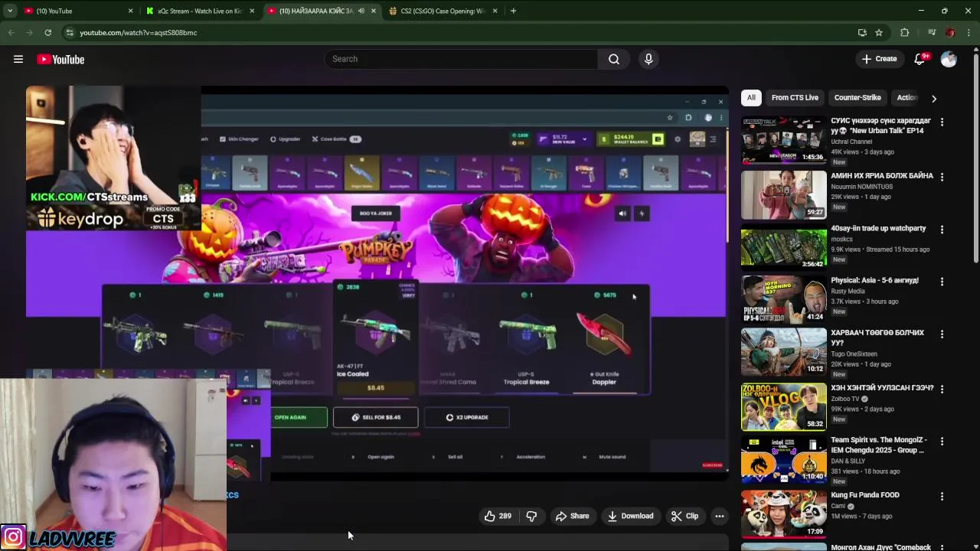Click install/cast icon in address bar
Screen dimensions: 980x551
862,32
